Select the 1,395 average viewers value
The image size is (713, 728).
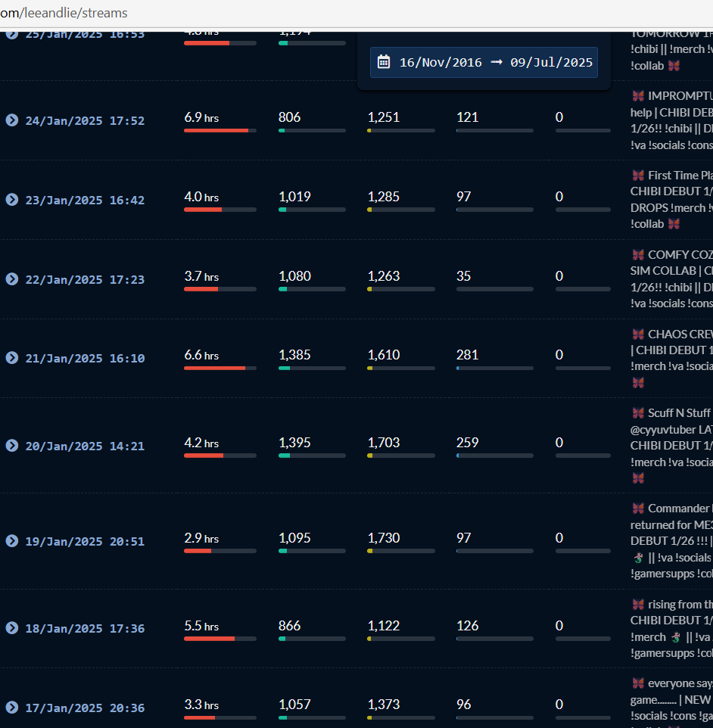coord(295,443)
